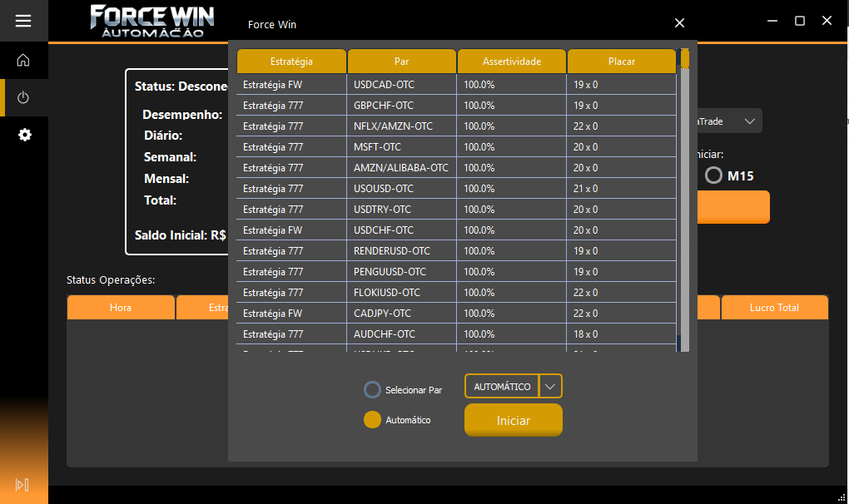Maximize the main application window
The height and width of the screenshot is (504, 849).
pos(799,21)
